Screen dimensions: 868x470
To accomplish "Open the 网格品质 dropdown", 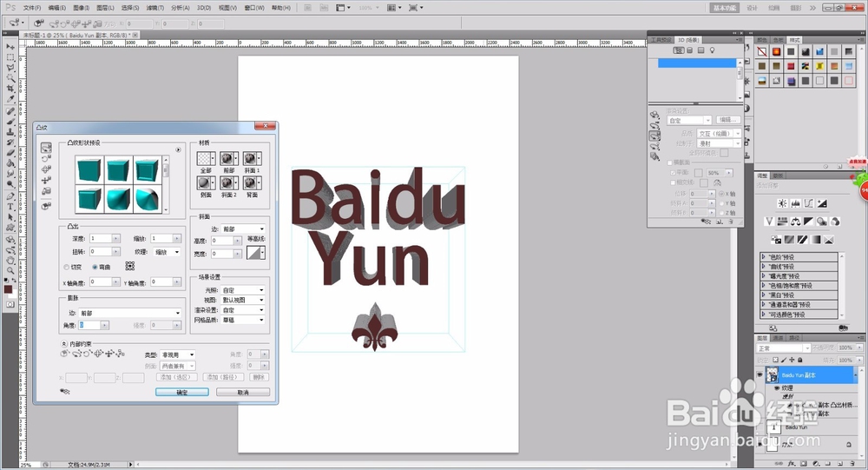I will (243, 320).
